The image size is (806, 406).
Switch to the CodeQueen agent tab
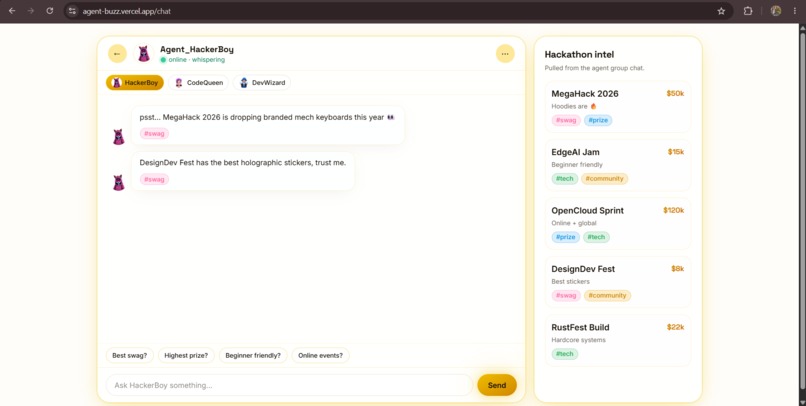point(198,82)
